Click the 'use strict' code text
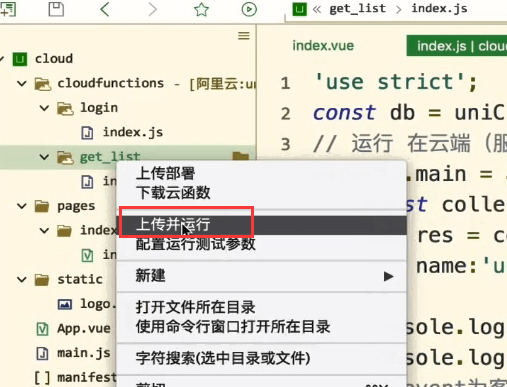The height and width of the screenshot is (387, 507). 396,82
